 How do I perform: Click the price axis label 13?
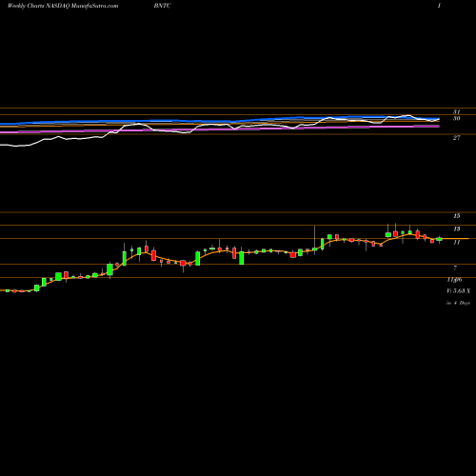[456, 228]
